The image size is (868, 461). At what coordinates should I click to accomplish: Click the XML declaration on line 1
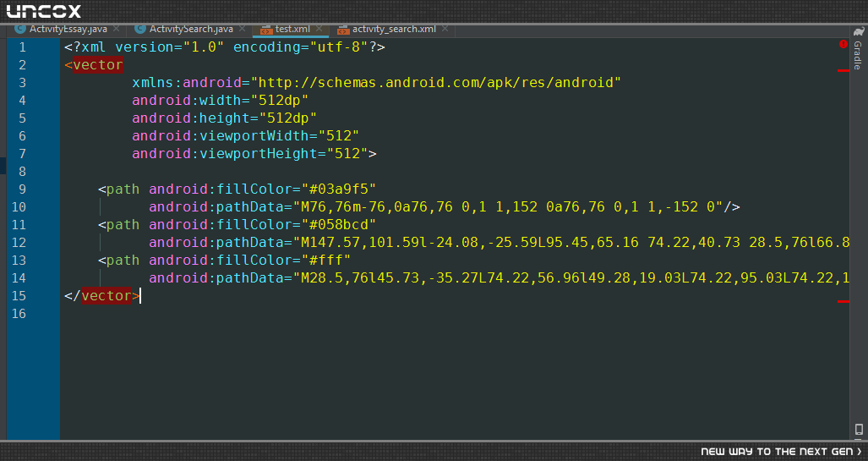(x=225, y=47)
